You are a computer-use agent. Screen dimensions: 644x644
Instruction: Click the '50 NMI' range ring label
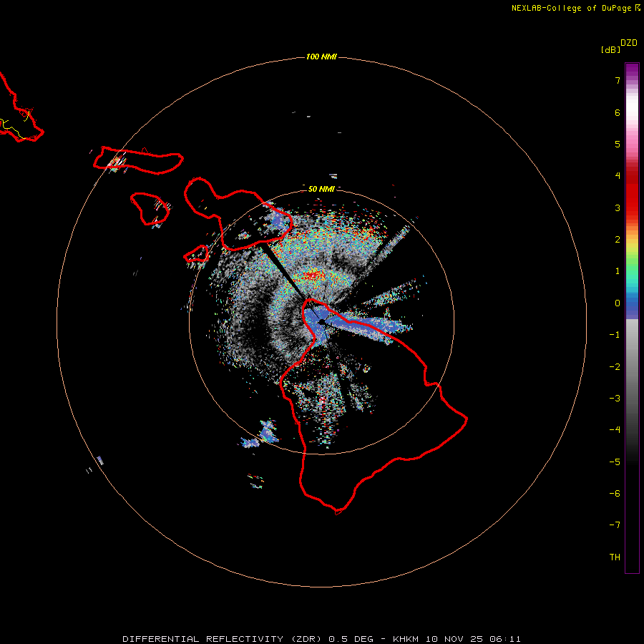pos(321,189)
